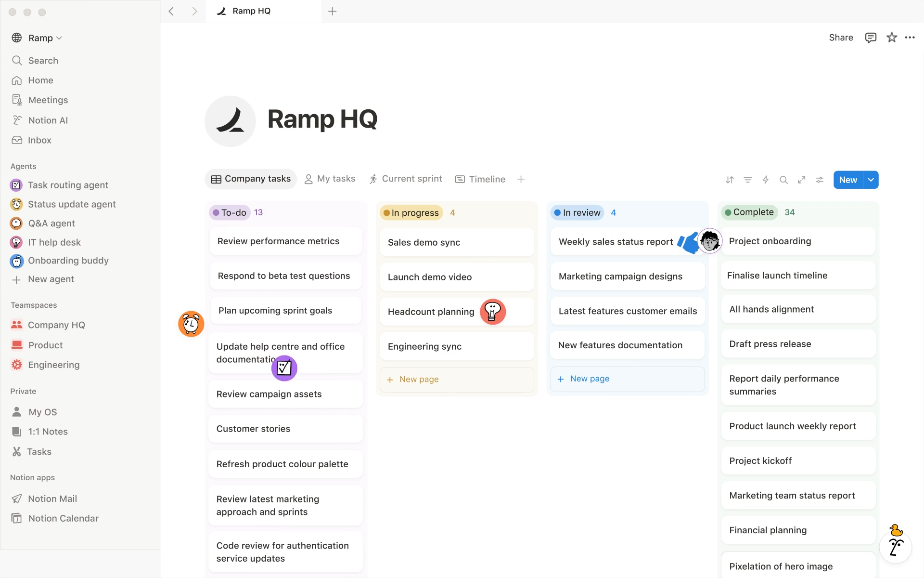Open the Engineering sync card

457,346
